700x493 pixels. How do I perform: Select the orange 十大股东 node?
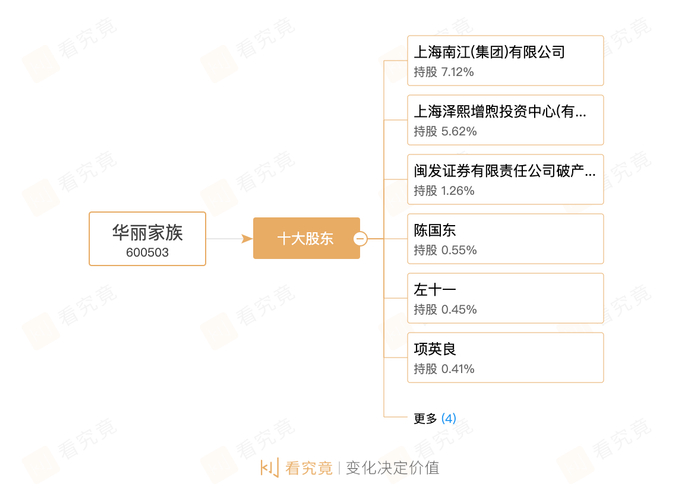pos(305,239)
